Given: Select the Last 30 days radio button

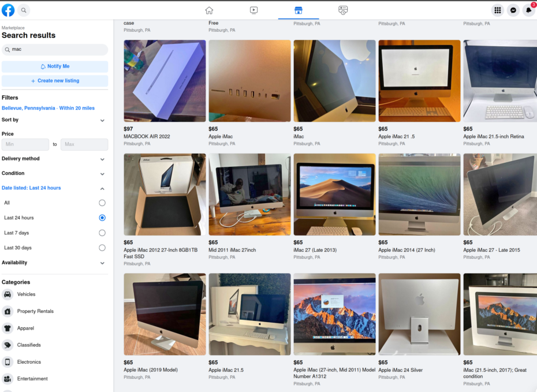Looking at the screenshot, I should point(102,248).
